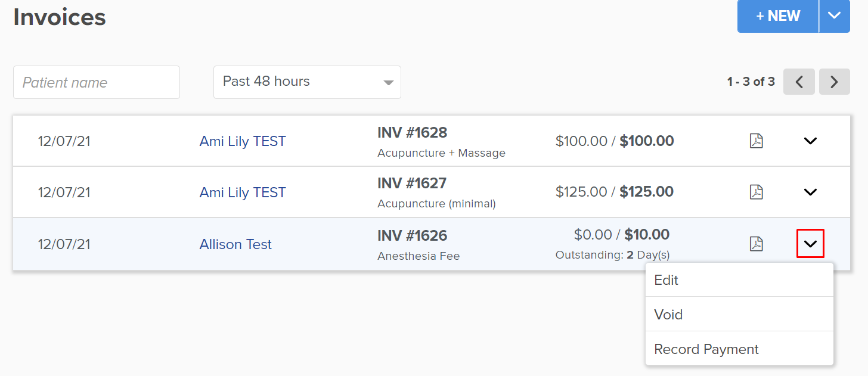Focus the Patient name search field
Viewport: 868px width, 376px height.
click(97, 82)
